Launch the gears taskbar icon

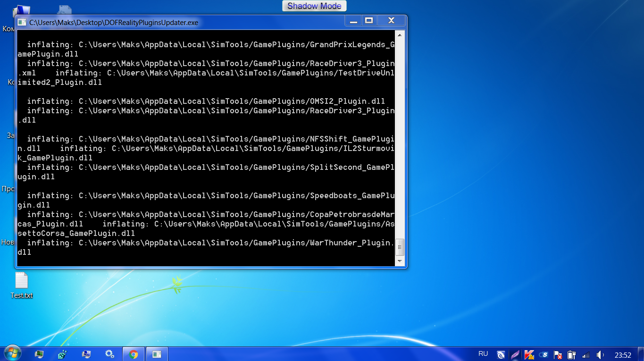(x=109, y=354)
